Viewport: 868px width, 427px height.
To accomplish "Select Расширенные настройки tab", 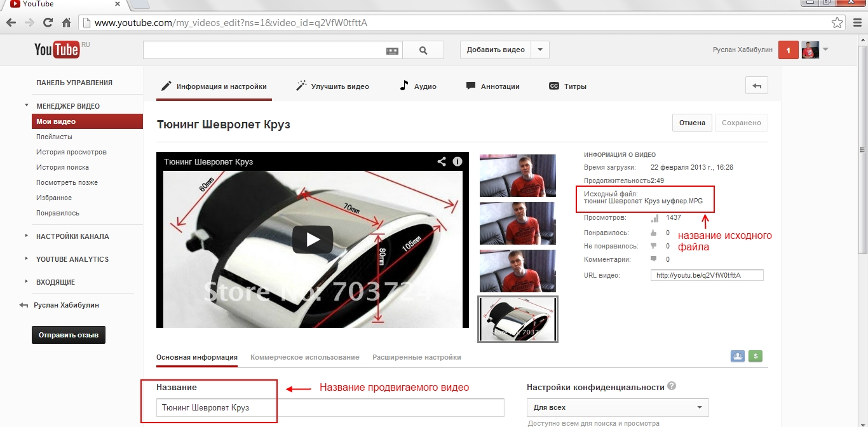I will tap(417, 357).
